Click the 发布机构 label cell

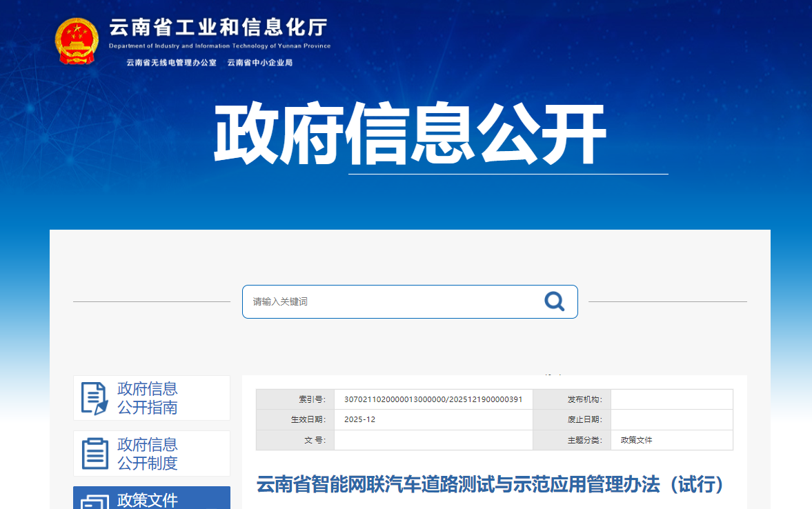coord(571,399)
